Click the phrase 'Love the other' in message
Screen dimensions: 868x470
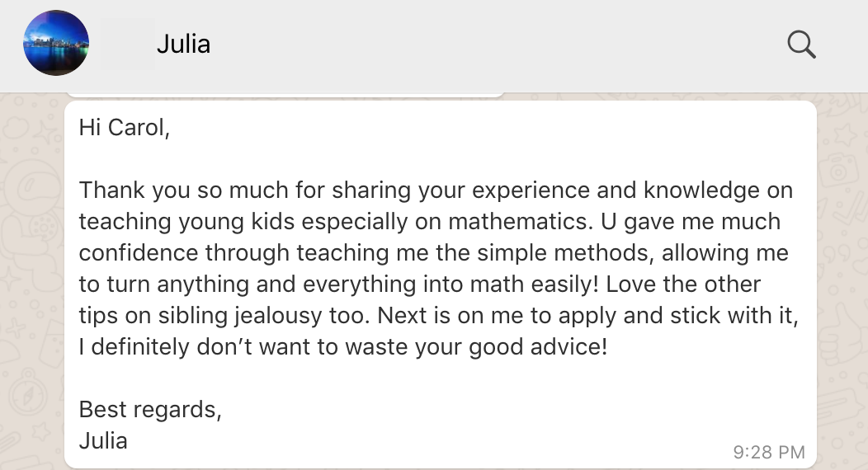683,284
